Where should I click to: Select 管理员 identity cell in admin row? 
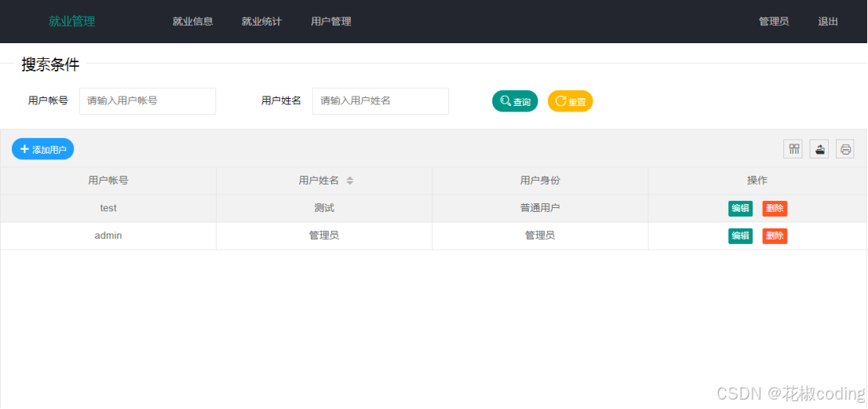pyautogui.click(x=540, y=236)
